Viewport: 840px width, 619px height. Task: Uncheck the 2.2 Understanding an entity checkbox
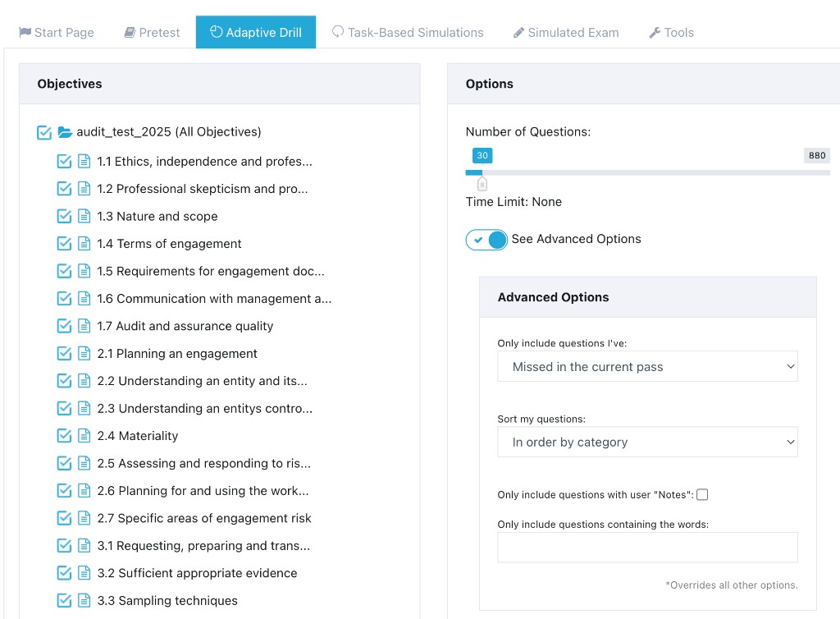click(64, 381)
